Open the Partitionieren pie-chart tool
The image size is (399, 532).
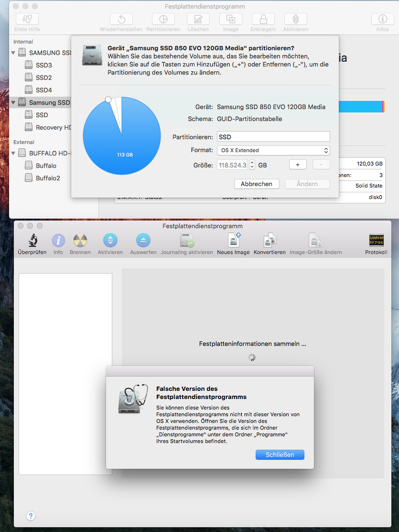[163, 19]
